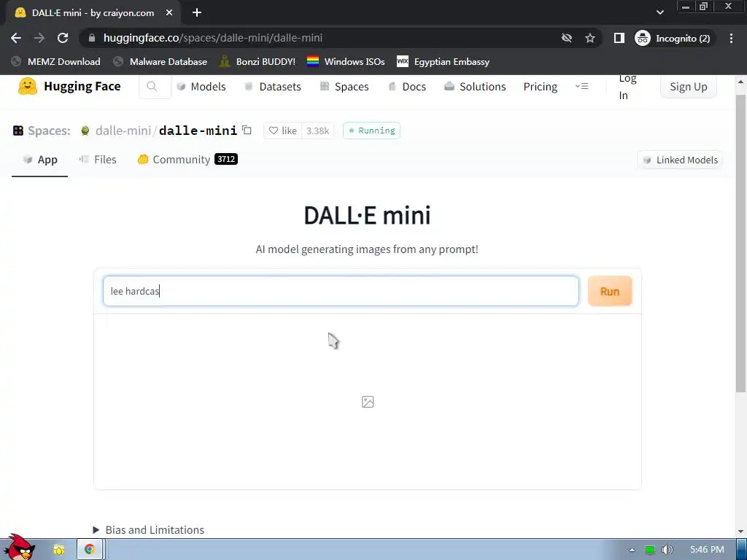
Task: Click the volume speaker tray icon
Action: pos(667,550)
